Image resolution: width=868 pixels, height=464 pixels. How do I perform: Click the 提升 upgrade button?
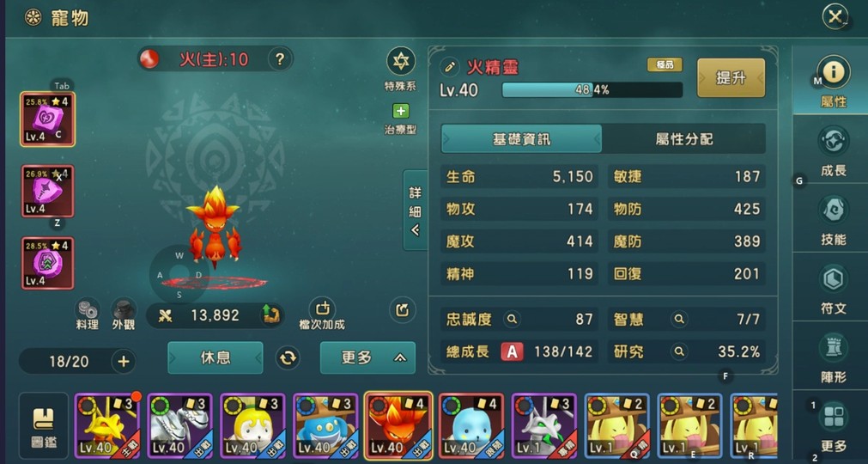pyautogui.click(x=731, y=78)
